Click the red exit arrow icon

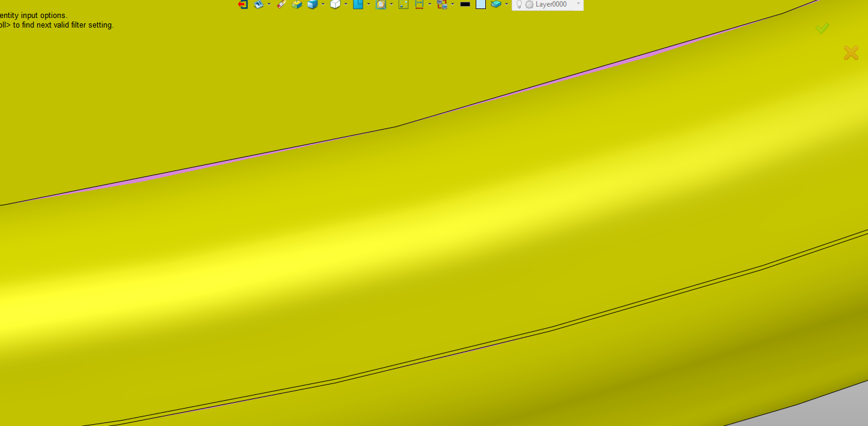click(243, 4)
